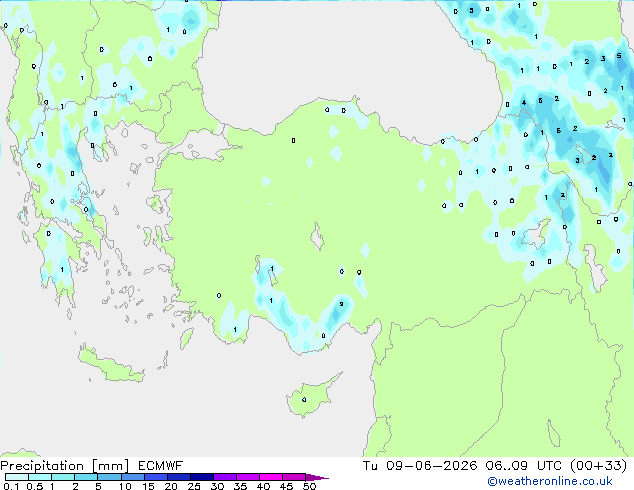Viewport: 634px width, 490px height.
Task: Click the '45' legend label
Action: click(x=286, y=486)
